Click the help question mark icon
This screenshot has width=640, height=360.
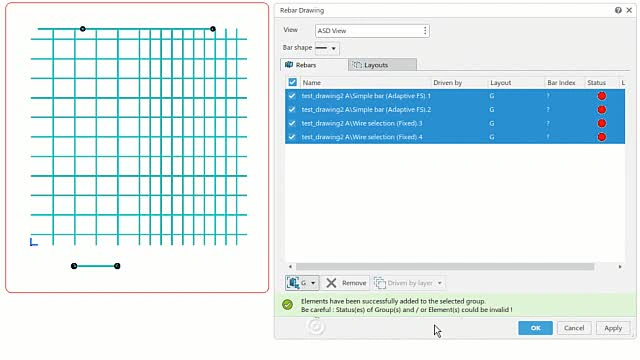coord(618,10)
